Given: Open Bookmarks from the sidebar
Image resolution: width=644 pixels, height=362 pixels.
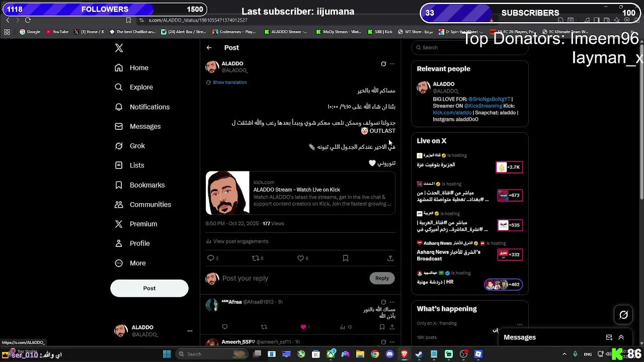Looking at the screenshot, I should tap(140, 185).
